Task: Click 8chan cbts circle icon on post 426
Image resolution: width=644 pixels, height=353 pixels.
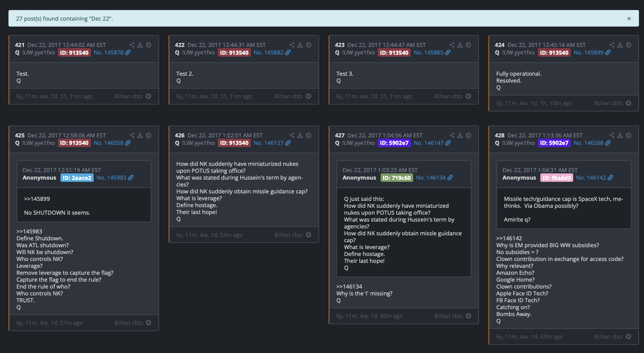Action: (x=309, y=235)
